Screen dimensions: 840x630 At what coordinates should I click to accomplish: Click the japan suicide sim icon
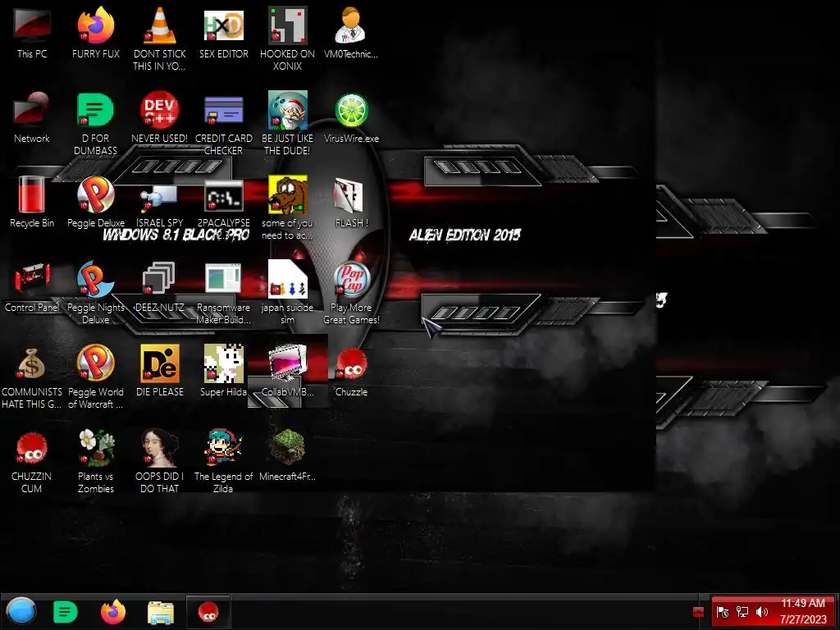click(287, 293)
